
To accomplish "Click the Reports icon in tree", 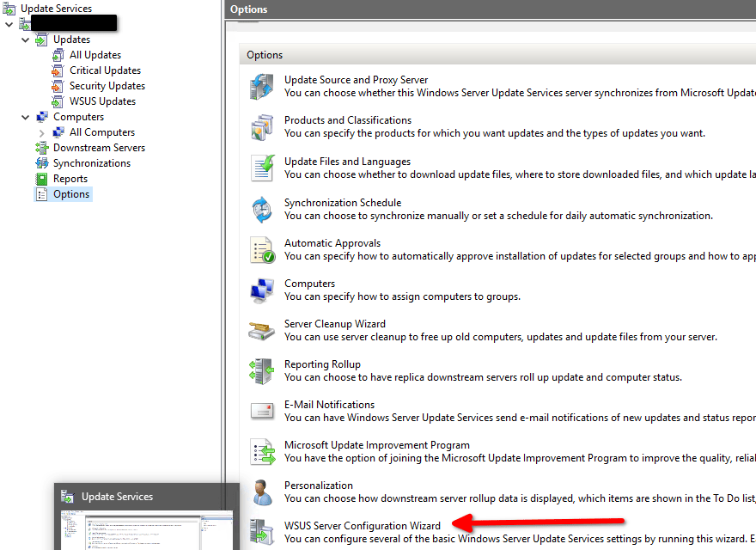I will coord(42,179).
